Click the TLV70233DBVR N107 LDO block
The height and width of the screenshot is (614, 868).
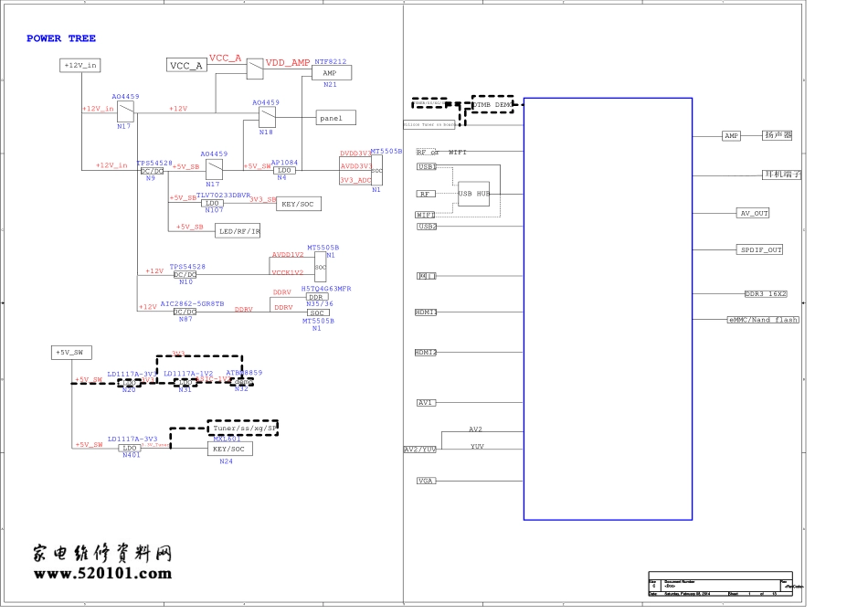pos(212,203)
